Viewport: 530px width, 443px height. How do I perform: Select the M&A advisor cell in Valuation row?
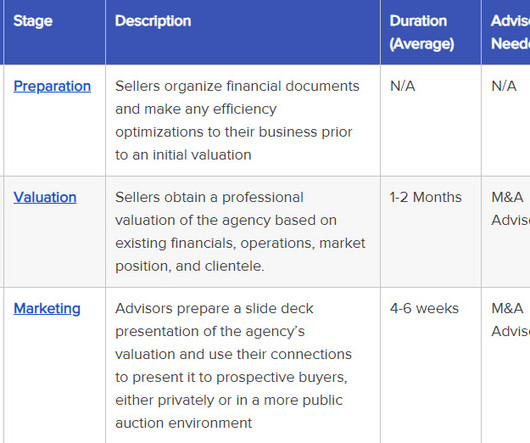[510, 209]
